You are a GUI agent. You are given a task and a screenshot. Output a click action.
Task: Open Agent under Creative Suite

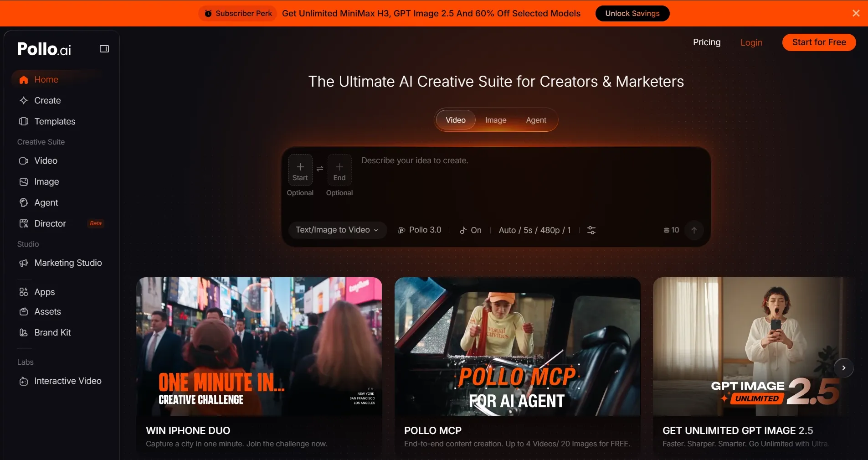coord(62,202)
